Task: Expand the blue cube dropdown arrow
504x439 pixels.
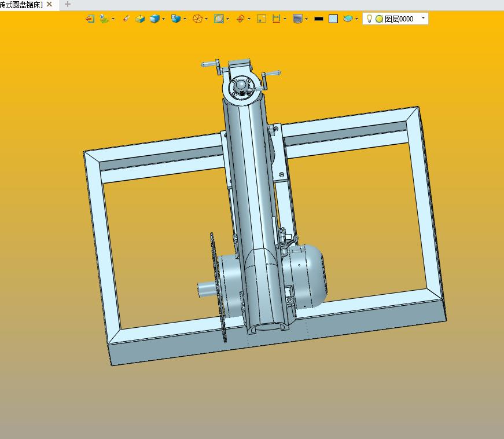Action: coord(164,19)
